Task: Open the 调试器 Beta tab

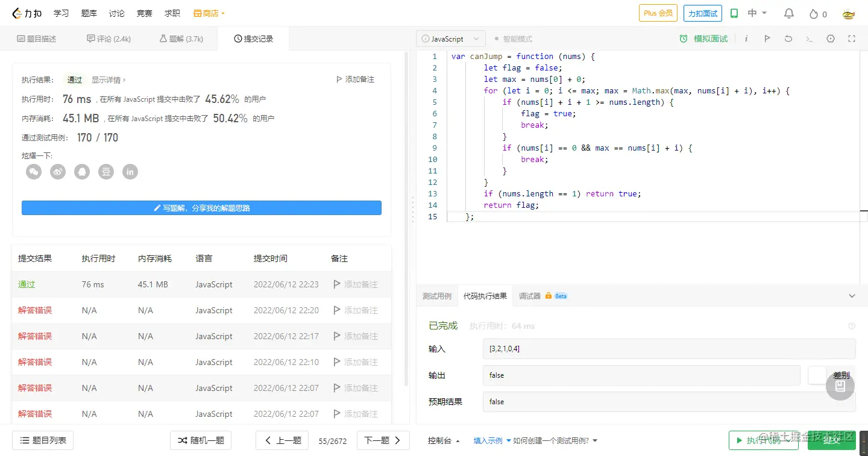Action: coord(543,296)
